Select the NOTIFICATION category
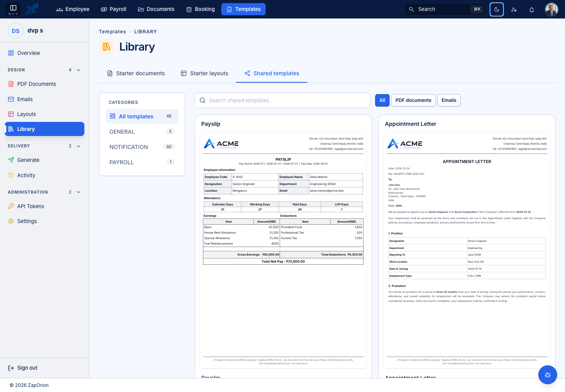The image size is (565, 392). click(142, 147)
